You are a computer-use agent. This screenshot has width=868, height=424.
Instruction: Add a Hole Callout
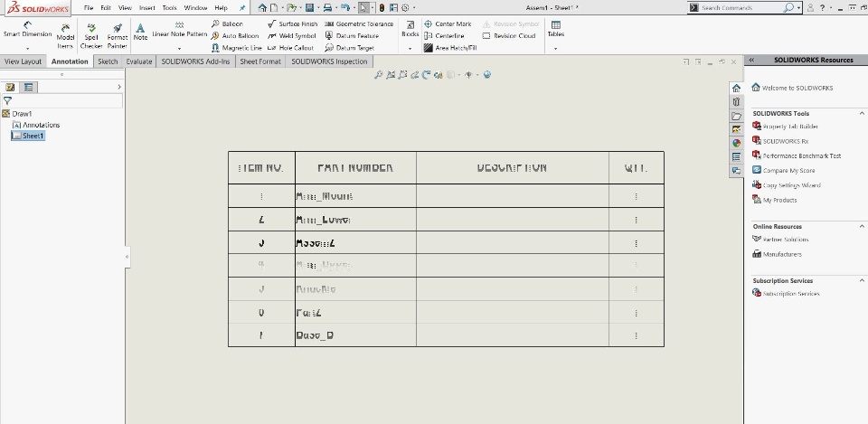(290, 48)
